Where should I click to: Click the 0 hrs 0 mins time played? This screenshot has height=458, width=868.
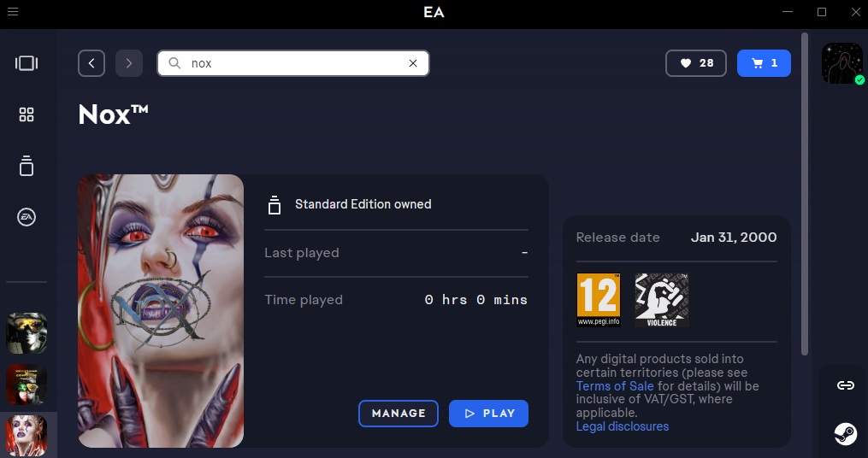click(x=476, y=300)
